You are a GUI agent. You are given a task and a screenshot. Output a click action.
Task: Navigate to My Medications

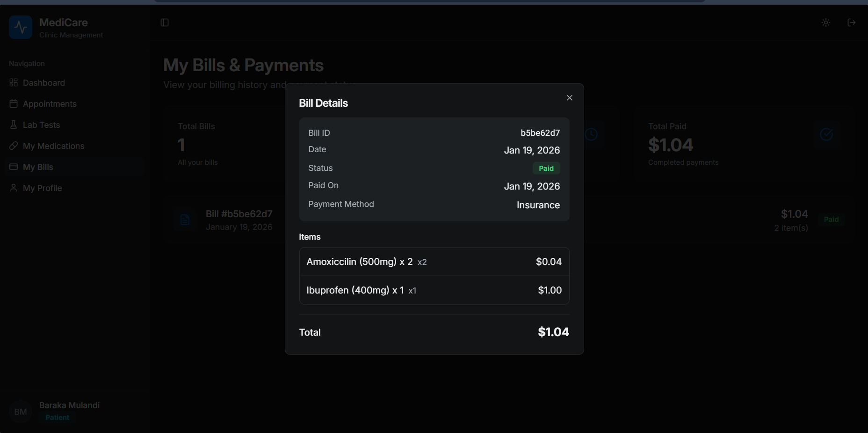(x=53, y=146)
